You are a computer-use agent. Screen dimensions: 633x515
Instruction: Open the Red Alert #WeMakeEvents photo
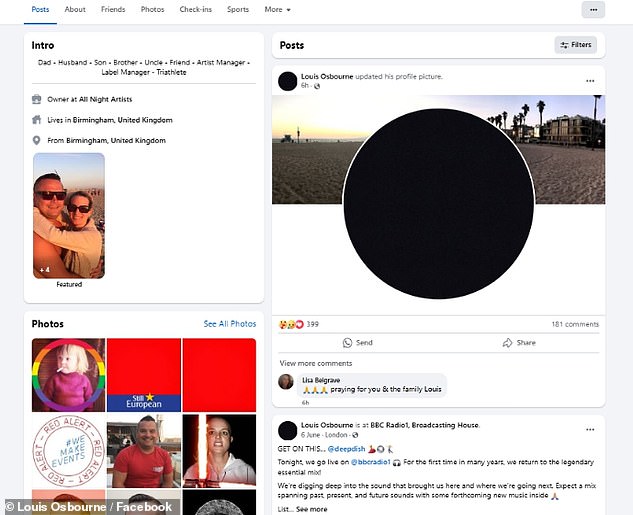(68, 451)
